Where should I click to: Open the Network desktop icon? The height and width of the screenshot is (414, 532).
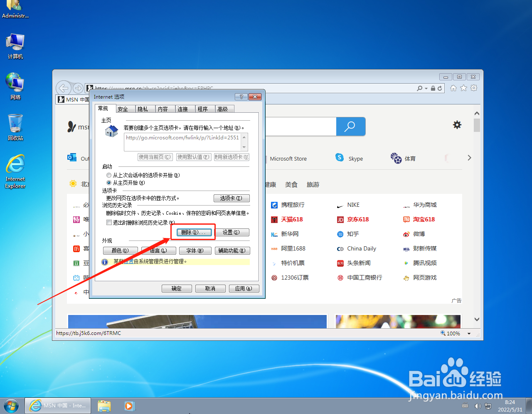15,87
